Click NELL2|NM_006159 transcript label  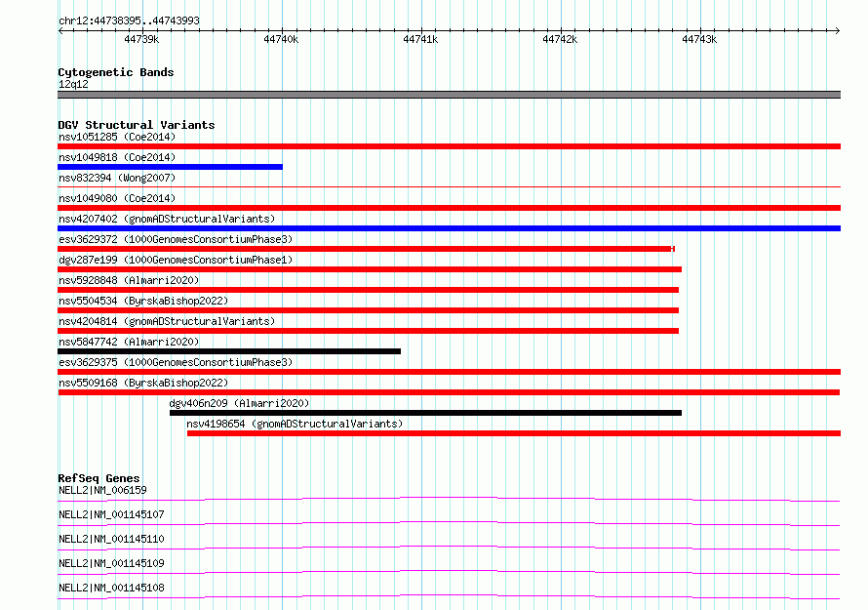(102, 490)
